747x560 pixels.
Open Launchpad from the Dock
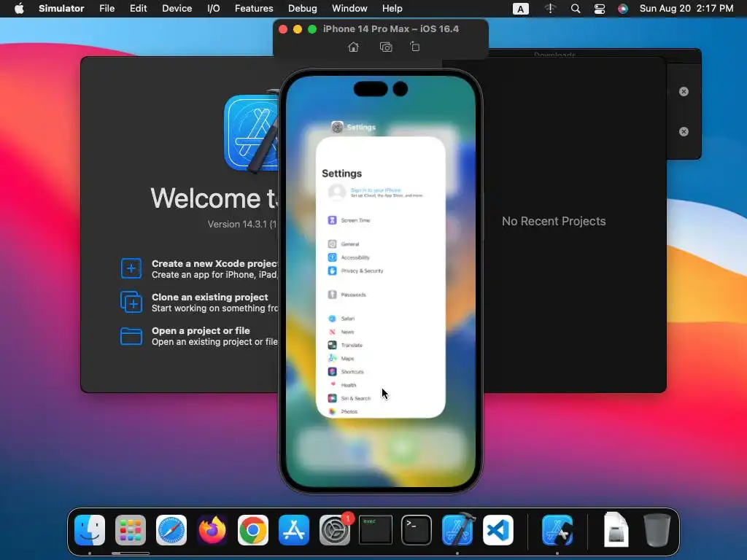tap(131, 530)
